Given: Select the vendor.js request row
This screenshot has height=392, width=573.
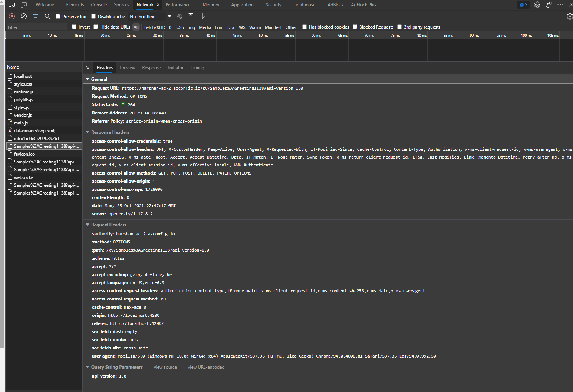Looking at the screenshot, I should [44, 115].
